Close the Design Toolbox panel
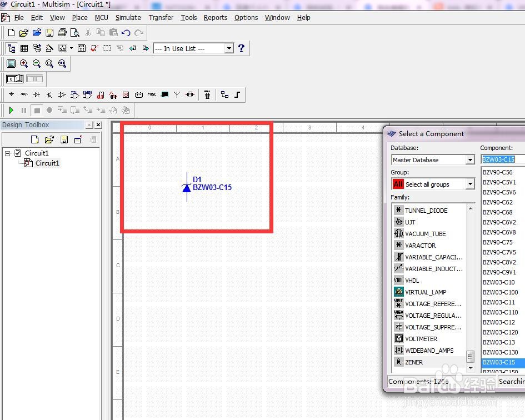525x420 pixels. [x=98, y=125]
